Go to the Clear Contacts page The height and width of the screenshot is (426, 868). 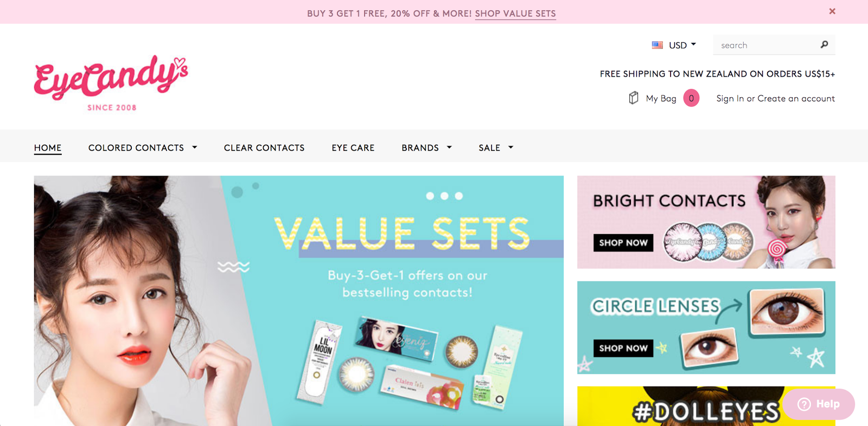click(x=264, y=147)
